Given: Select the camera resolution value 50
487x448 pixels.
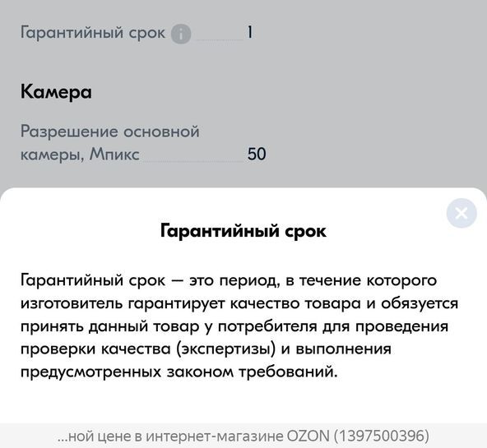Looking at the screenshot, I should point(257,154).
